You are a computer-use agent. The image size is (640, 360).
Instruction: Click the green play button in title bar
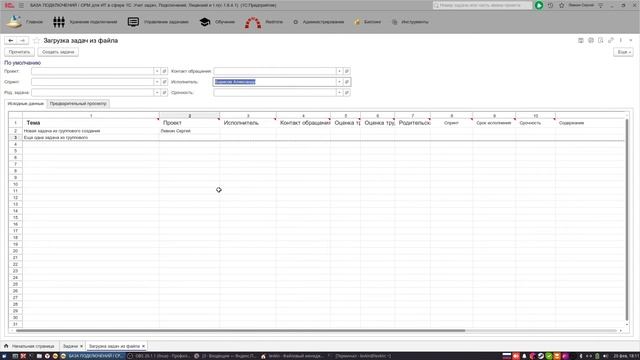pos(539,5)
